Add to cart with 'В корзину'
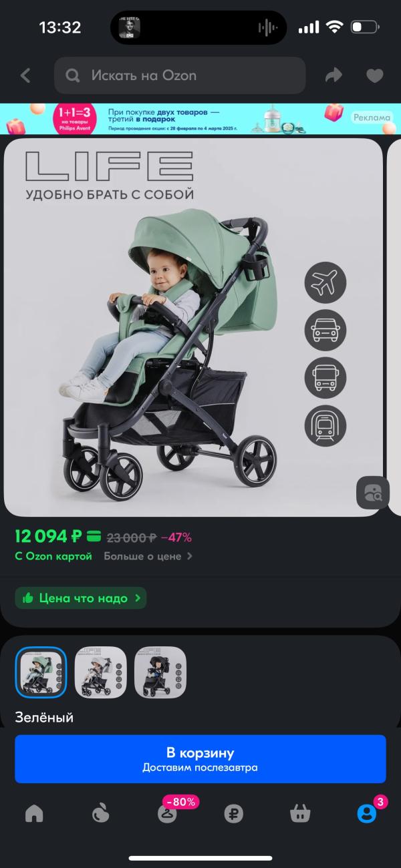The width and height of the screenshot is (401, 868). click(x=200, y=759)
